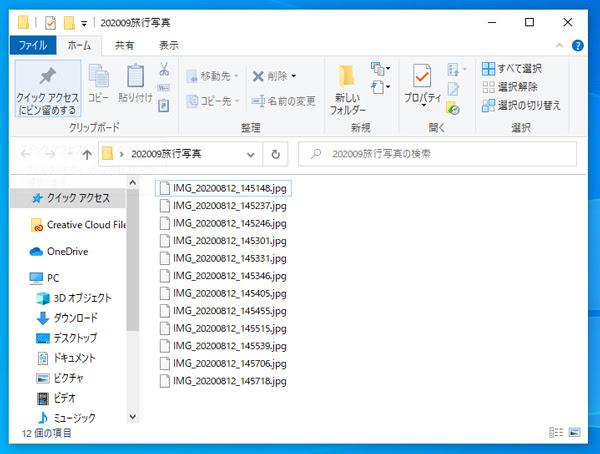600x454 pixels.
Task: Switch to the 共有 ribbon tab
Action: coord(124,46)
